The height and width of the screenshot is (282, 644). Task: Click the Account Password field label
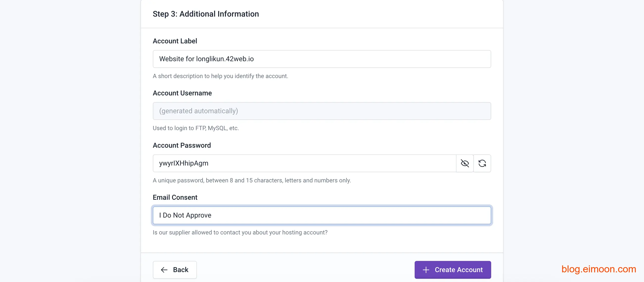click(x=182, y=145)
